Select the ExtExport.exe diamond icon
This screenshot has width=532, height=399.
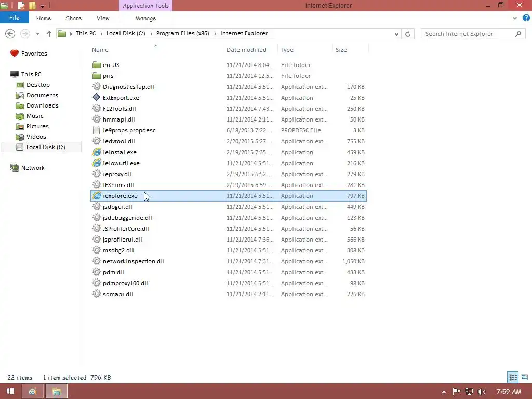[x=97, y=97]
